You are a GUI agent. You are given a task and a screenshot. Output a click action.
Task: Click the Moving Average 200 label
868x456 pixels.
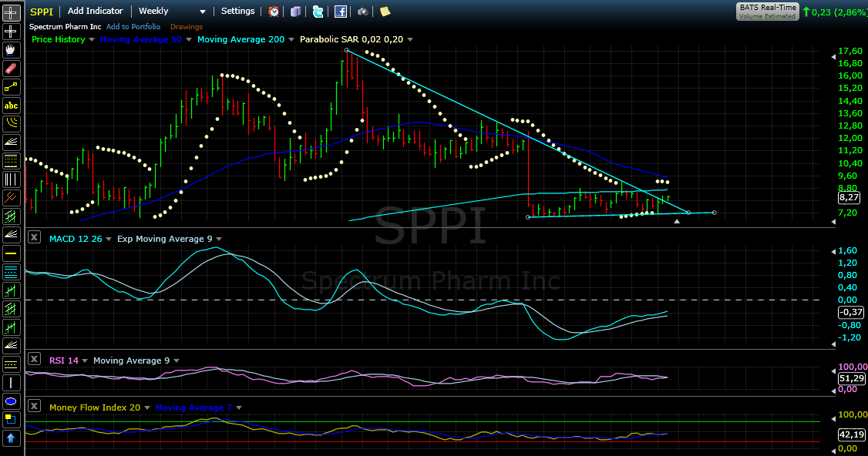coord(241,39)
